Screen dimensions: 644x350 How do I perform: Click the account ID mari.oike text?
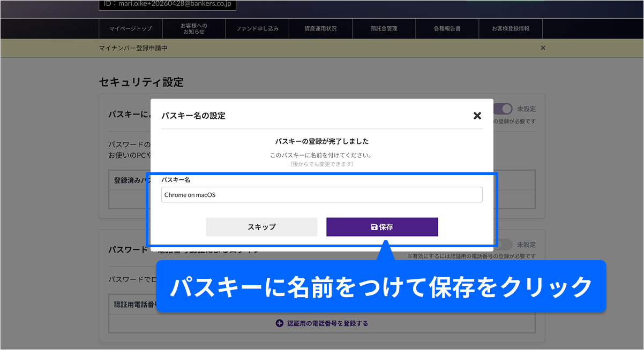[167, 4]
